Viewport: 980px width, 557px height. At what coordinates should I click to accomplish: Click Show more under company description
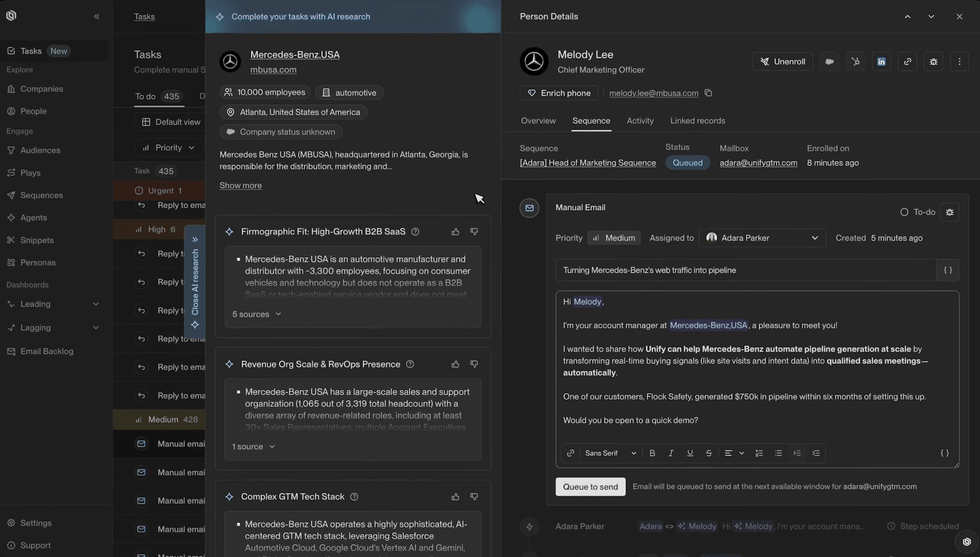(x=240, y=186)
